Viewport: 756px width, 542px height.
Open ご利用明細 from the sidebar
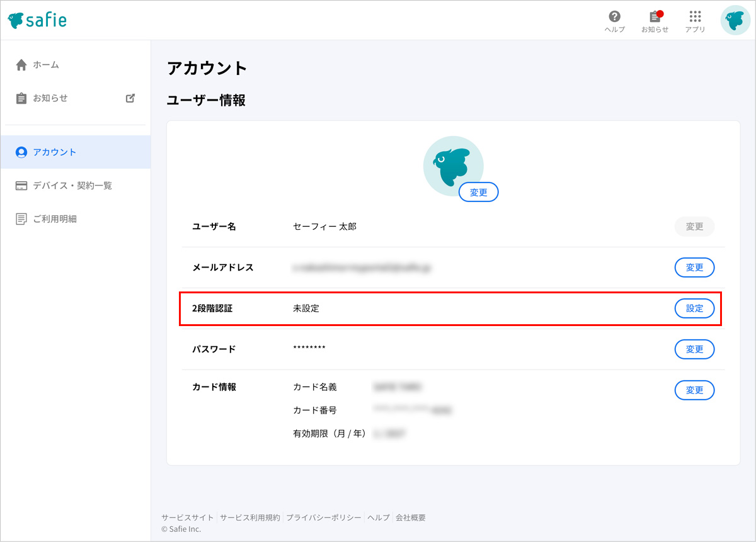[55, 219]
